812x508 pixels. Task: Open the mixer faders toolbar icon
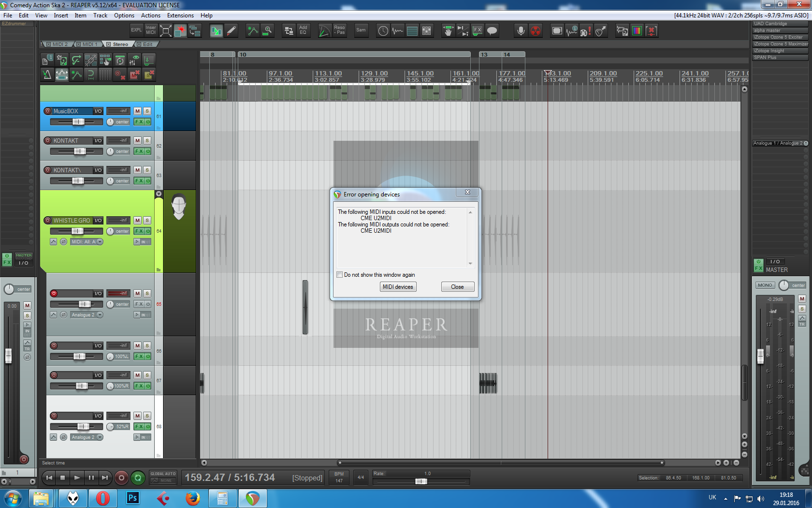click(426, 30)
